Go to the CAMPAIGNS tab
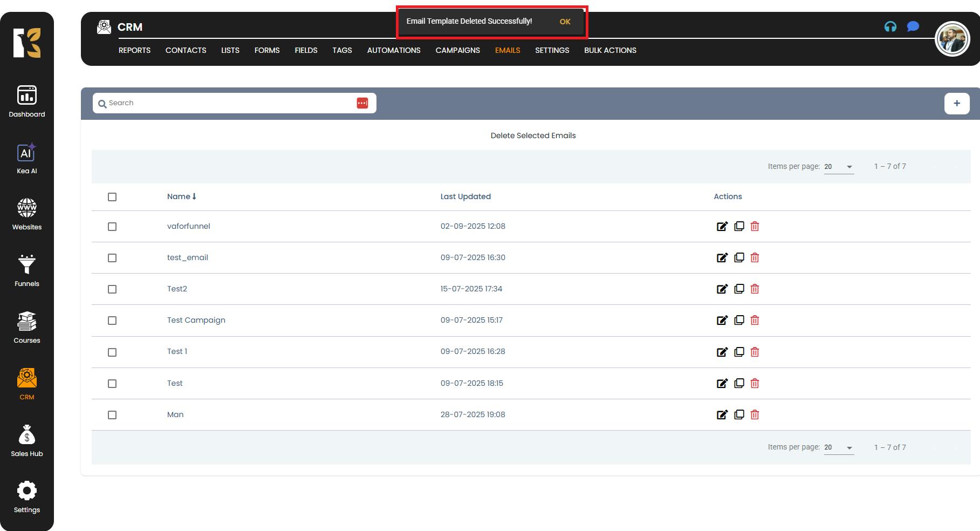This screenshot has height=531, width=980. 457,50
